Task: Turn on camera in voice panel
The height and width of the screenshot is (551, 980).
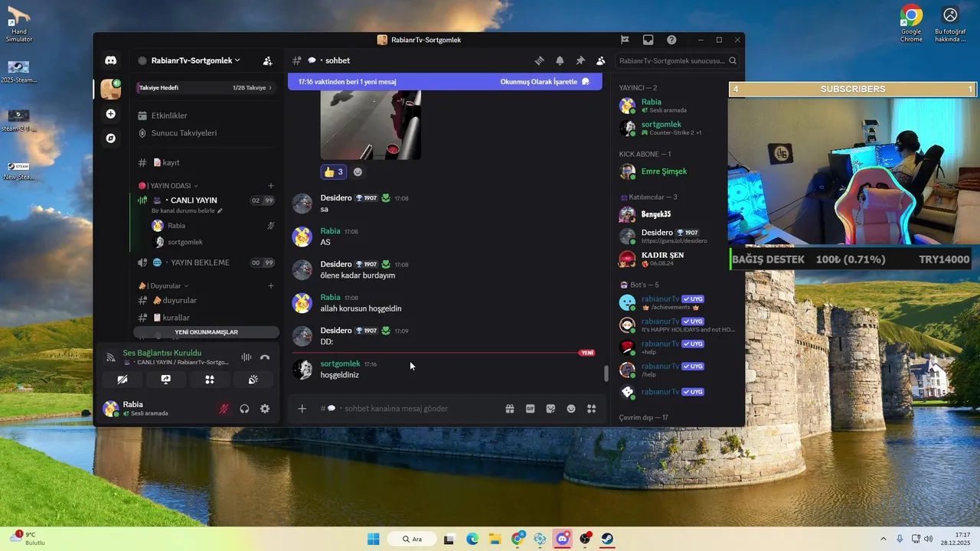Action: click(x=122, y=380)
